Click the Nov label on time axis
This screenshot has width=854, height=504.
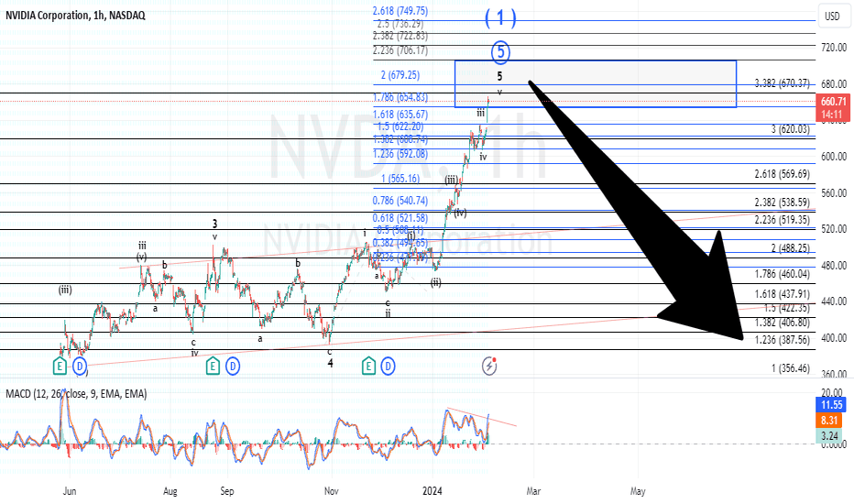point(331,491)
